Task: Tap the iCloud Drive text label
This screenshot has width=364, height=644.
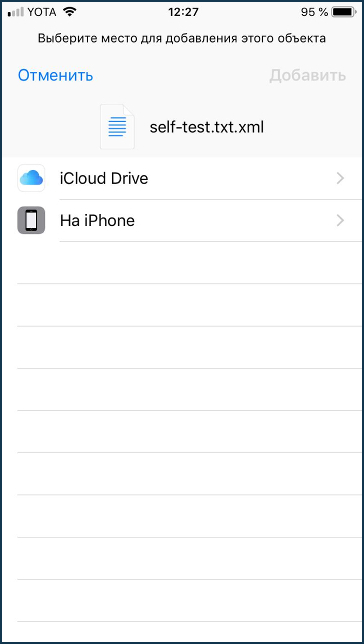Action: (104, 178)
